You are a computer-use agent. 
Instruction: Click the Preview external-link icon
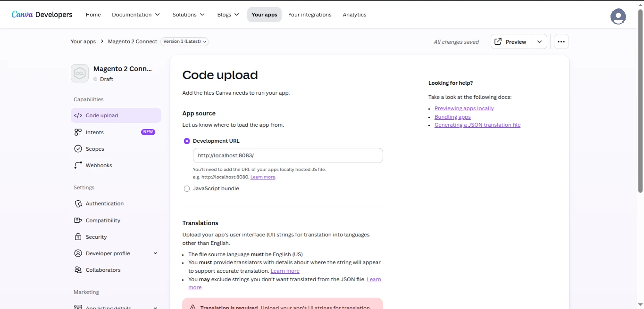tap(498, 41)
